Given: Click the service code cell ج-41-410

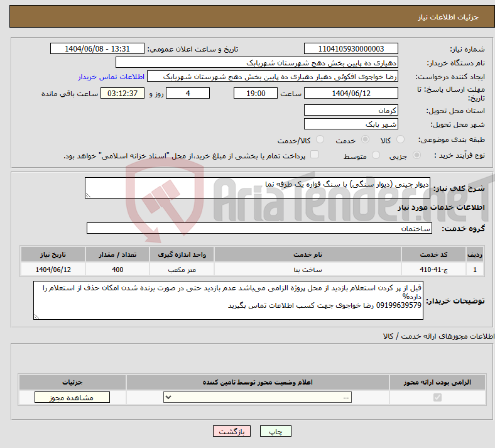Looking at the screenshot, I should click(434, 270).
